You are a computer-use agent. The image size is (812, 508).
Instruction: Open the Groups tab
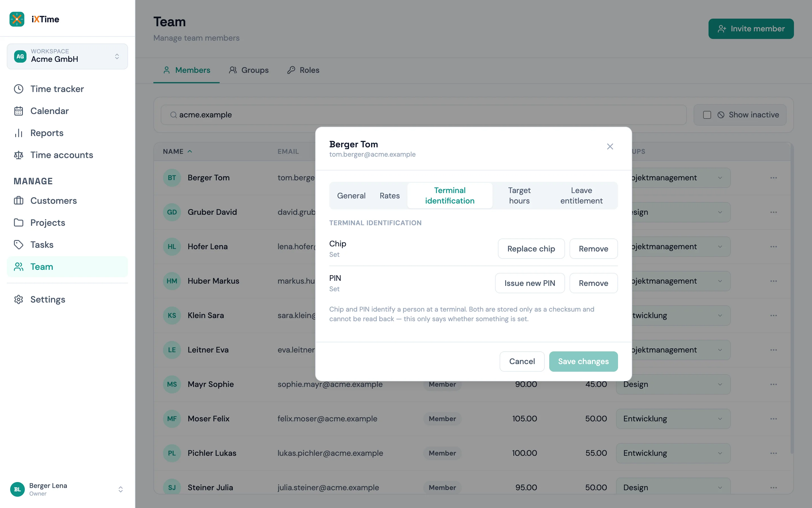249,70
